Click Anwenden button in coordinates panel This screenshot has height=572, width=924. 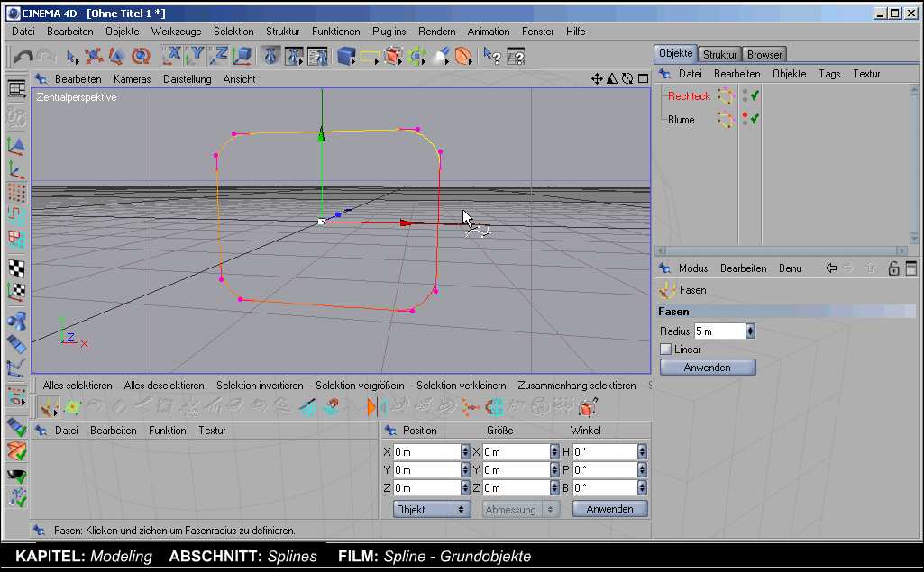click(610, 509)
